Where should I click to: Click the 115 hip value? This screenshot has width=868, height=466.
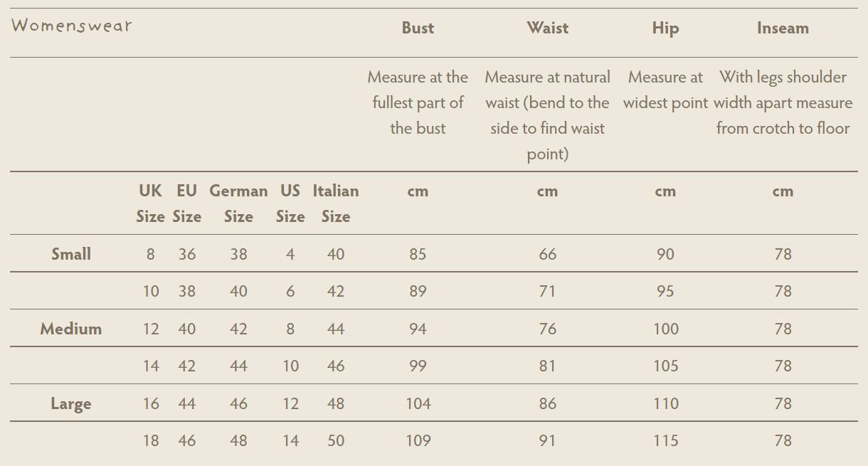click(x=665, y=441)
